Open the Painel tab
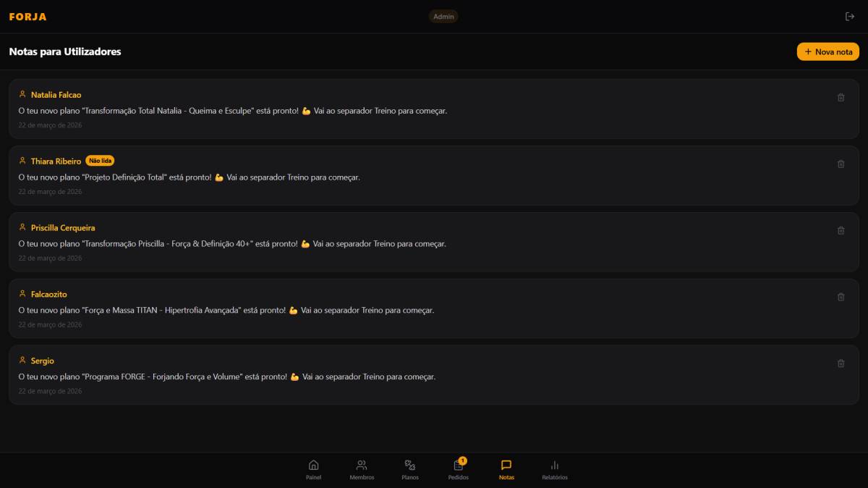 tap(313, 470)
